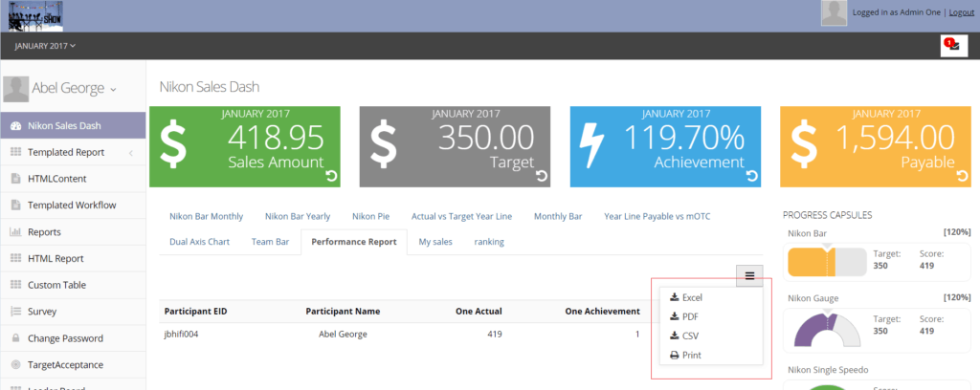Click the grid icon beside Templated Report
This screenshot has width=980, height=390.
pyautogui.click(x=16, y=152)
